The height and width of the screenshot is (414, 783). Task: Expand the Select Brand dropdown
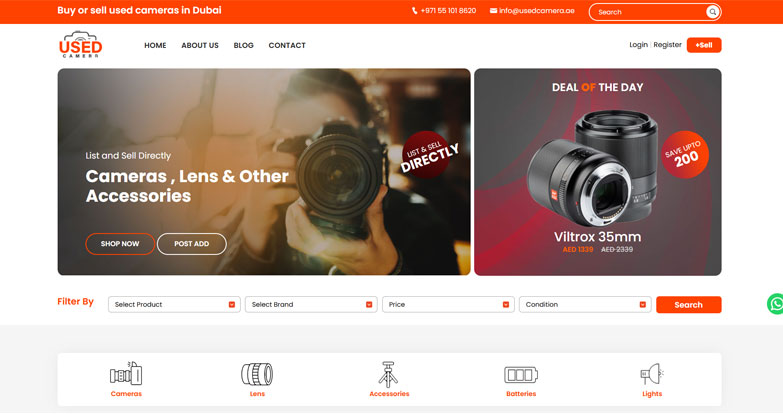click(311, 304)
